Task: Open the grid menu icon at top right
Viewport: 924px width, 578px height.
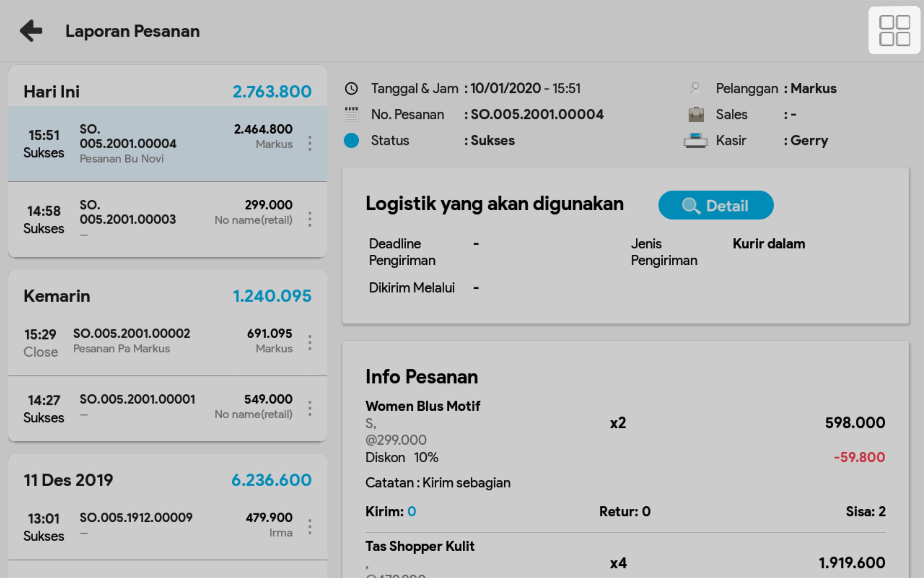Action: 894,30
